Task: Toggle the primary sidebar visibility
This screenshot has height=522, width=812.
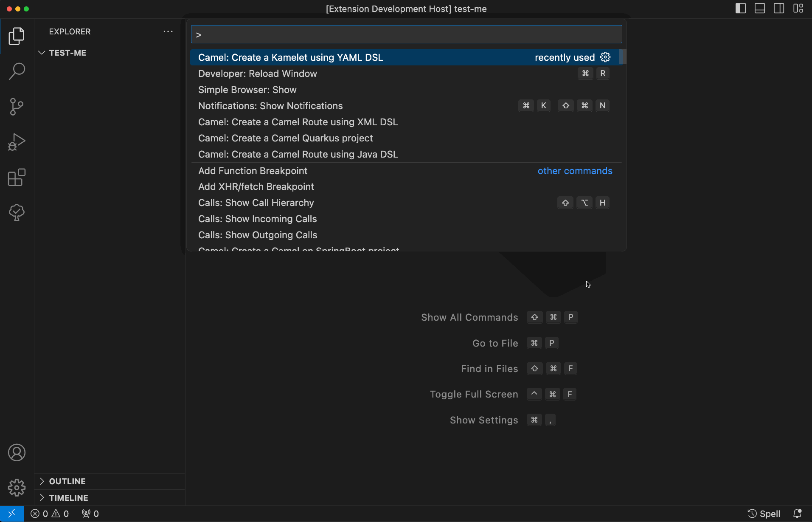Action: coord(740,8)
